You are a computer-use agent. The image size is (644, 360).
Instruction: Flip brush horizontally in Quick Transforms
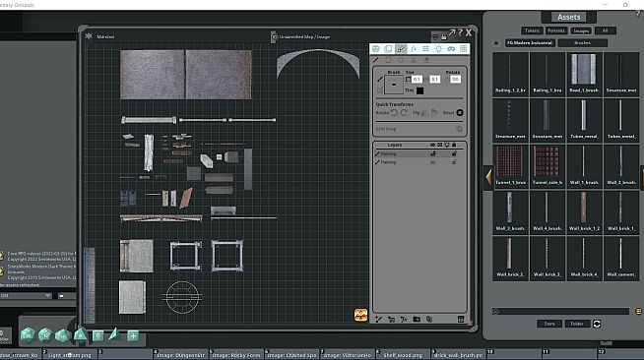click(x=424, y=112)
